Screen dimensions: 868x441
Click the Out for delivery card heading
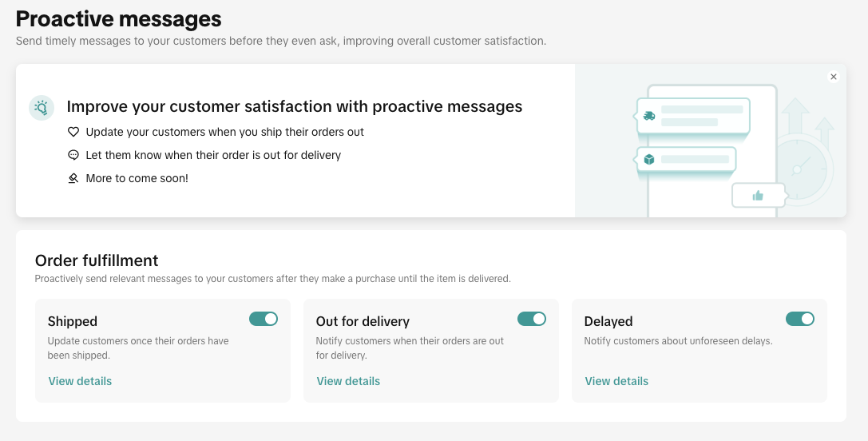[363, 321]
